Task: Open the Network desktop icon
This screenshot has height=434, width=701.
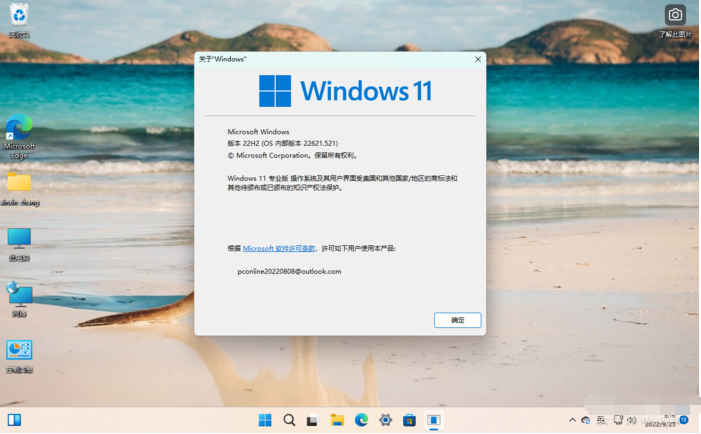Action: 19,294
